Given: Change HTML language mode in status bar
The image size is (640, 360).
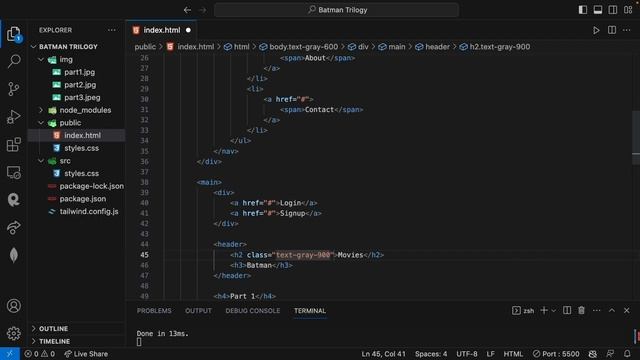Looking at the screenshot, I should (x=513, y=354).
